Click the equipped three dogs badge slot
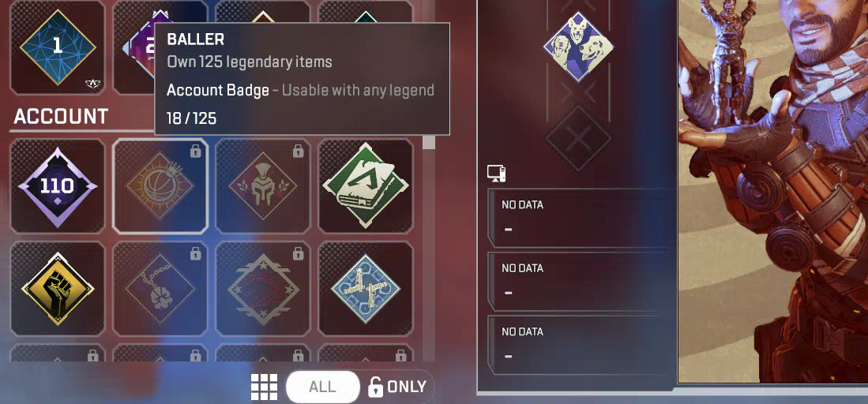Screen dimensions: 868x404 (x=578, y=47)
